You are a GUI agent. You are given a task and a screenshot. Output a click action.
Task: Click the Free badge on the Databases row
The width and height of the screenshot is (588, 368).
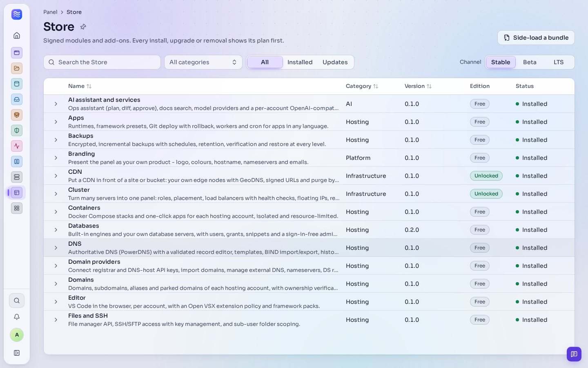click(x=480, y=230)
